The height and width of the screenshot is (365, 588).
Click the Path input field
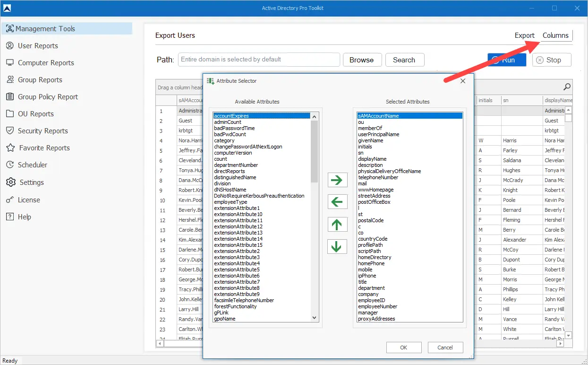tap(259, 60)
